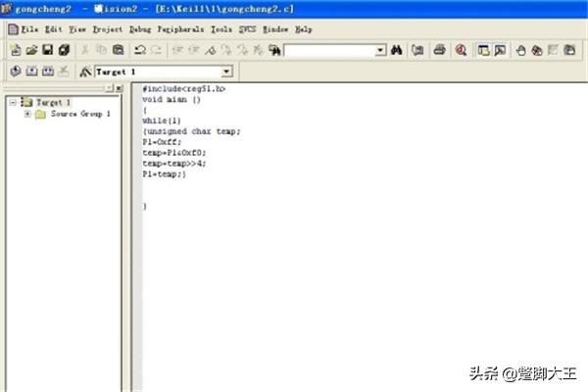This screenshot has height=392, width=588.
Task: Click the uVision application icon in title bar
Action: (7, 8)
